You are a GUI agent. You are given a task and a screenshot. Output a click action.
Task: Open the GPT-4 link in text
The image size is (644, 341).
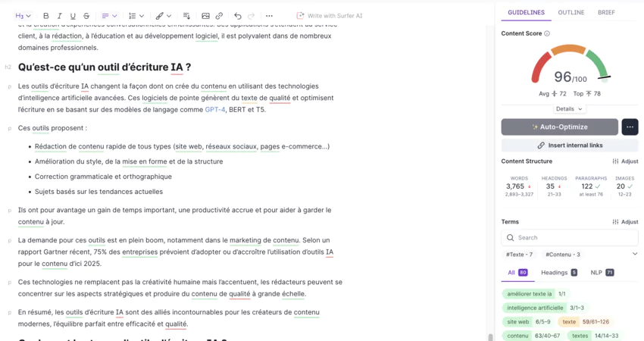coord(215,110)
